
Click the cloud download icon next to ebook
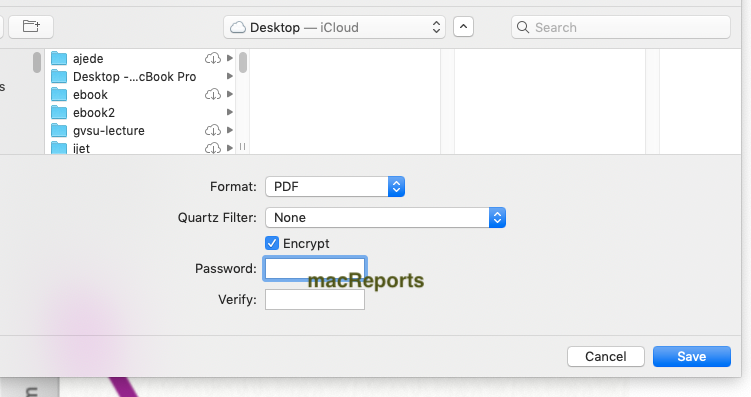tap(213, 94)
